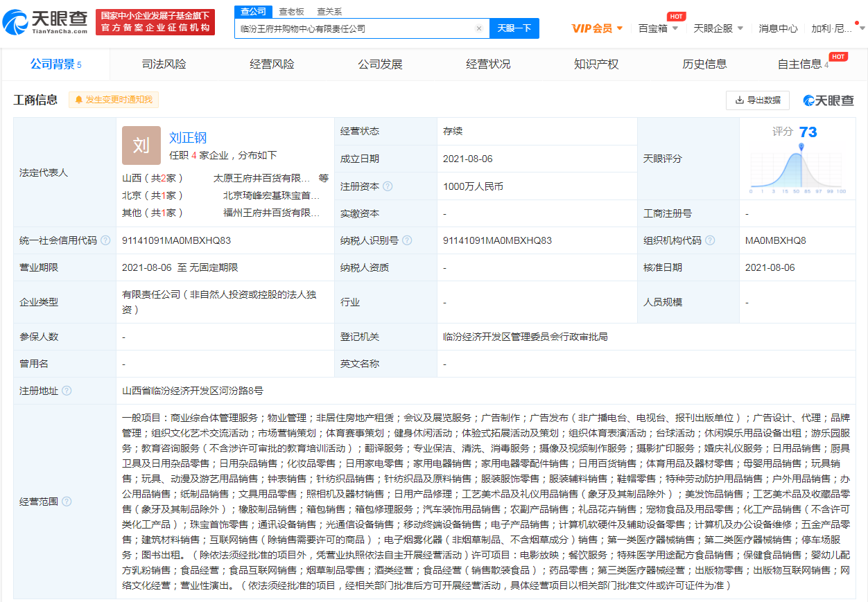Select the 知识产权 tab
Image resolution: width=868 pixels, height=602 pixels.
click(596, 64)
